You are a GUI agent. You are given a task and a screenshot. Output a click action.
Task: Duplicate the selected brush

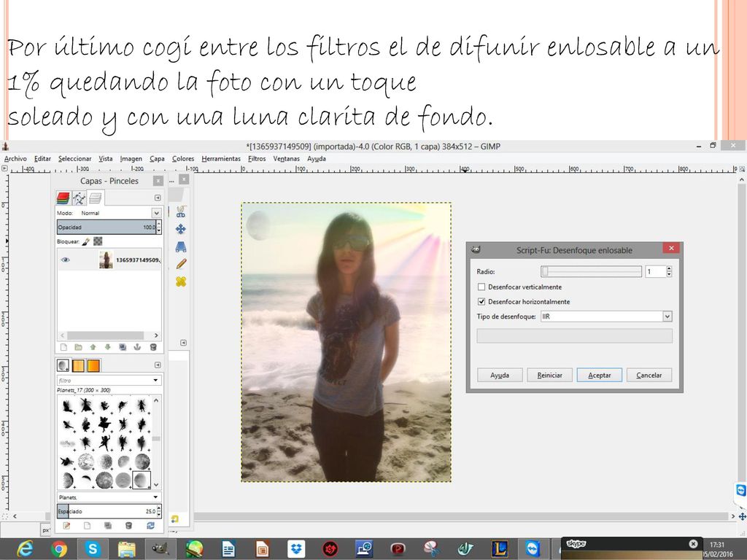pyautogui.click(x=108, y=526)
